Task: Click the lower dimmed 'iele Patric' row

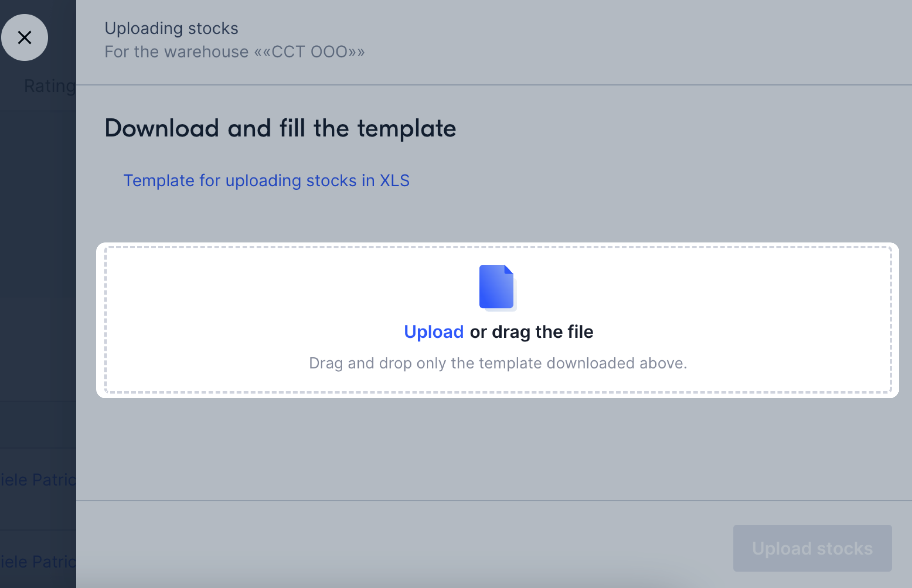Action: pyautogui.click(x=38, y=562)
